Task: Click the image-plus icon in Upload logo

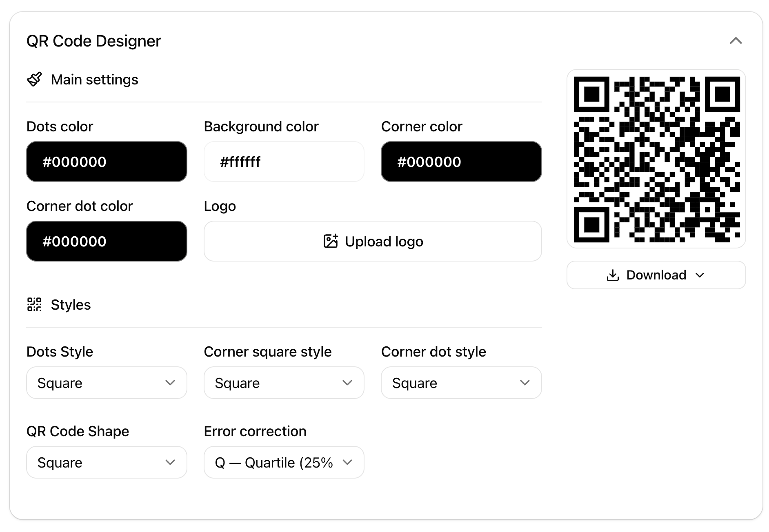Action: [x=331, y=241]
